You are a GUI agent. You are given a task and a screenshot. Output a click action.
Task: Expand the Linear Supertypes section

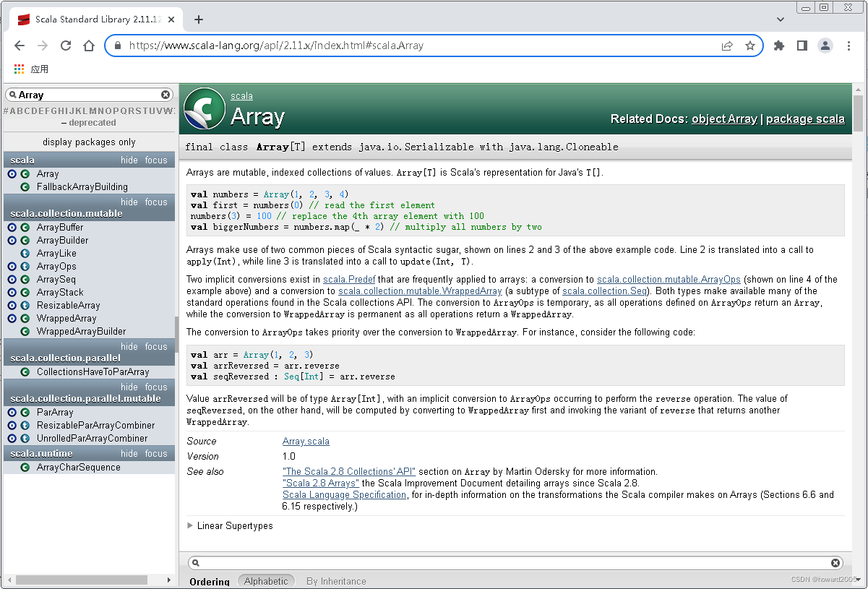pos(230,526)
